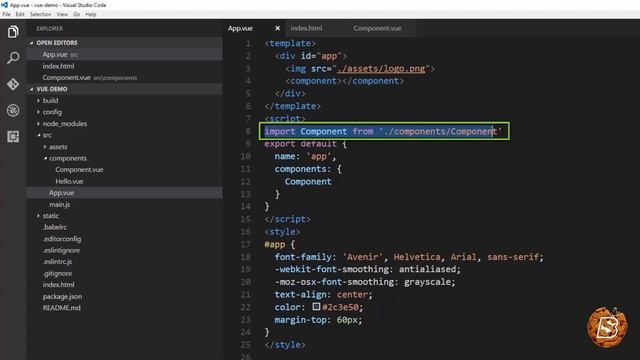Open the Debug view icon
Viewport: 640px width, 360px height.
coord(13,110)
